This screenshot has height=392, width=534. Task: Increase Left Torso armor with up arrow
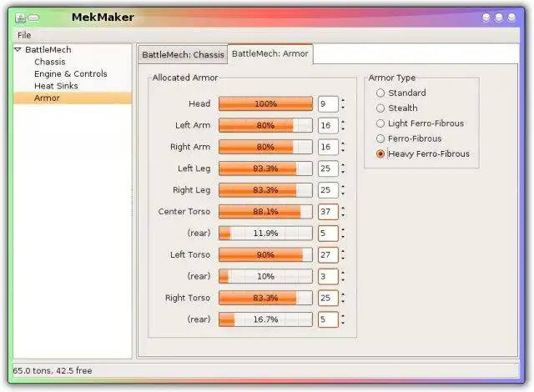(343, 251)
